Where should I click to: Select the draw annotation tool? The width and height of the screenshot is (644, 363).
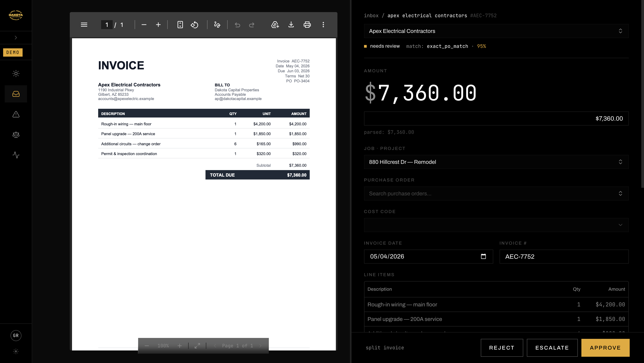point(217,25)
